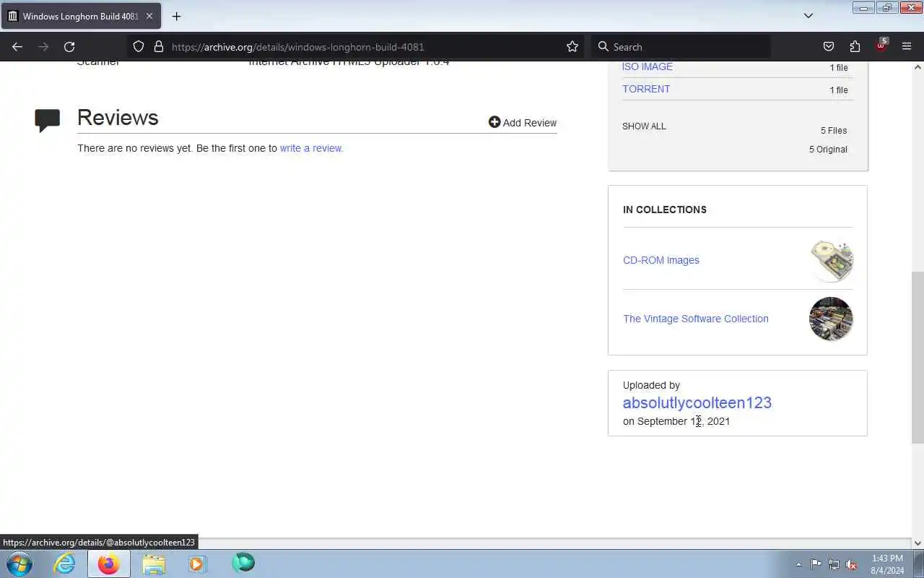This screenshot has height=578, width=924.
Task: Open the ISO IMAGE download link
Action: (x=648, y=66)
